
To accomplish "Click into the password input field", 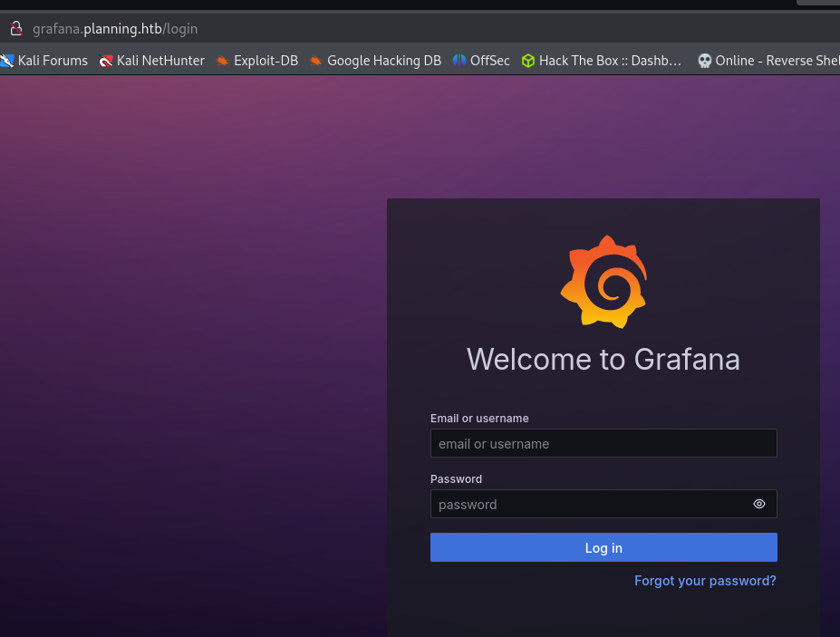I will pos(589,505).
